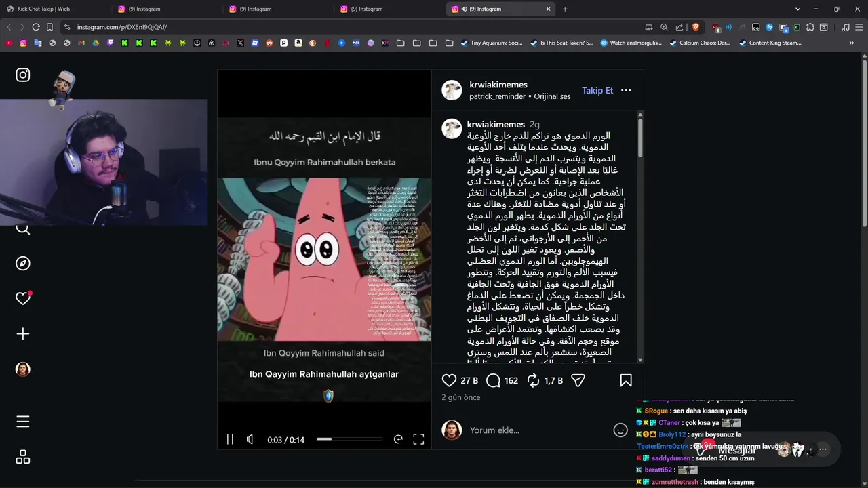Open the Tiny Aquarium bookmark
This screenshot has height=488, width=868.
[492, 43]
